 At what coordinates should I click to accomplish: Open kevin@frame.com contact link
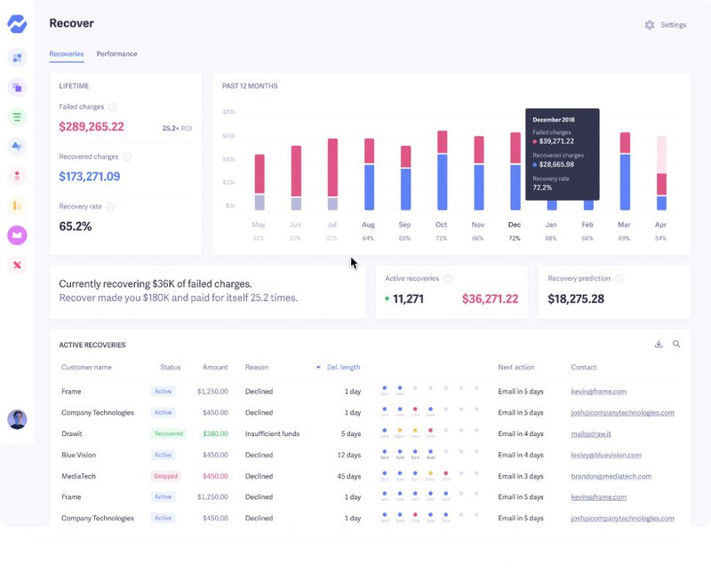pos(599,391)
